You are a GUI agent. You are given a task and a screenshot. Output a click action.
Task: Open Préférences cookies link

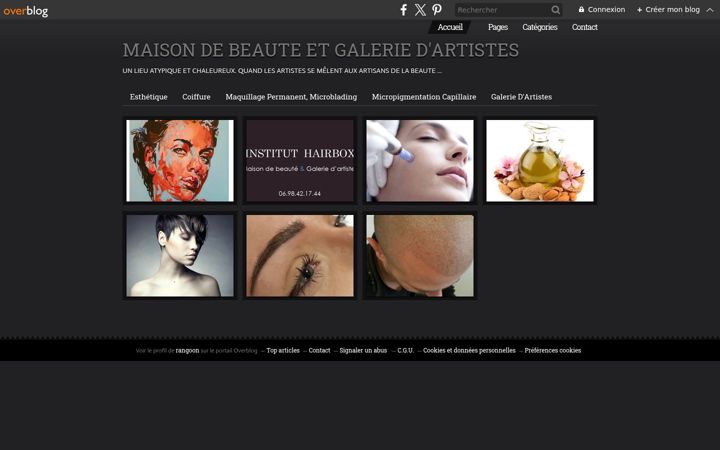tap(553, 350)
